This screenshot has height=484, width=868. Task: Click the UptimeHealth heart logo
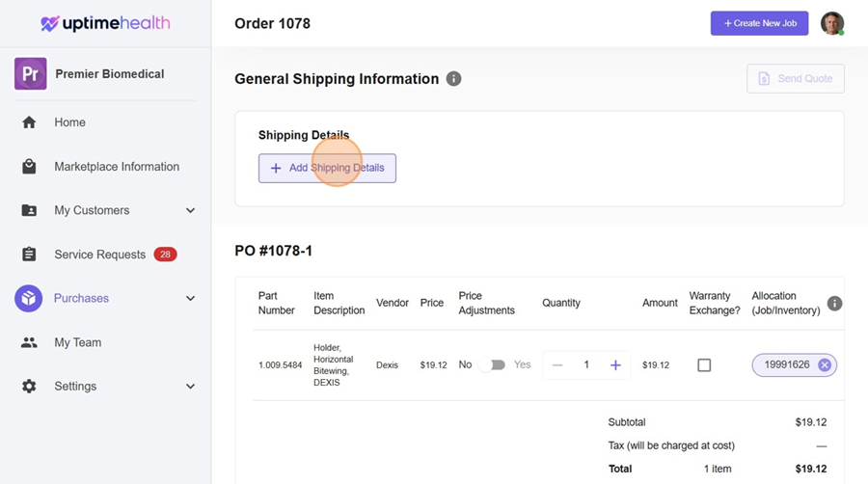coord(50,24)
